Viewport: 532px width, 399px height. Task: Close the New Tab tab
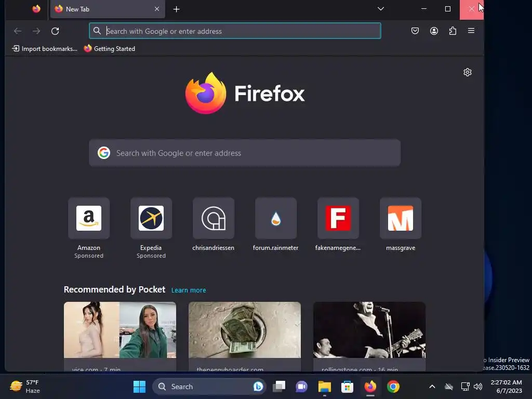point(157,9)
